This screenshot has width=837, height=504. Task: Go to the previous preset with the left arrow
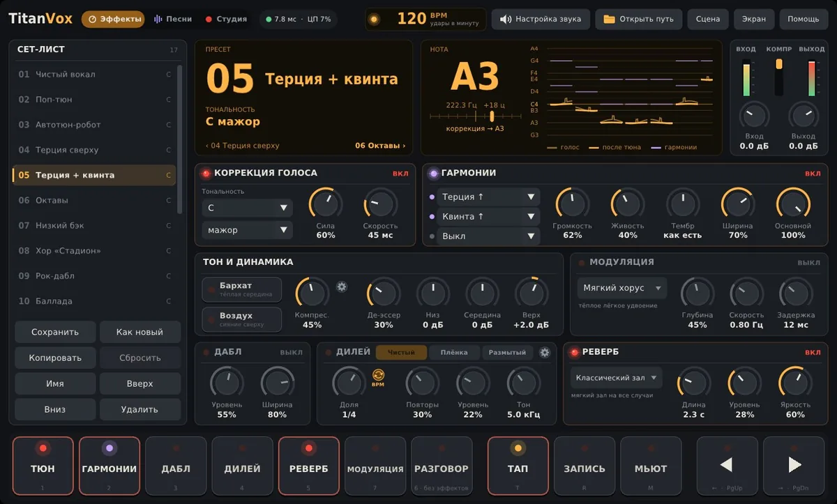[x=726, y=466]
